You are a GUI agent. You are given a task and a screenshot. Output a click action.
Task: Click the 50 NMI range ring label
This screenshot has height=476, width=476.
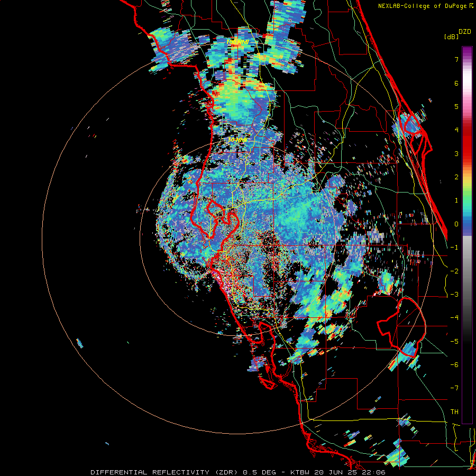237,140
